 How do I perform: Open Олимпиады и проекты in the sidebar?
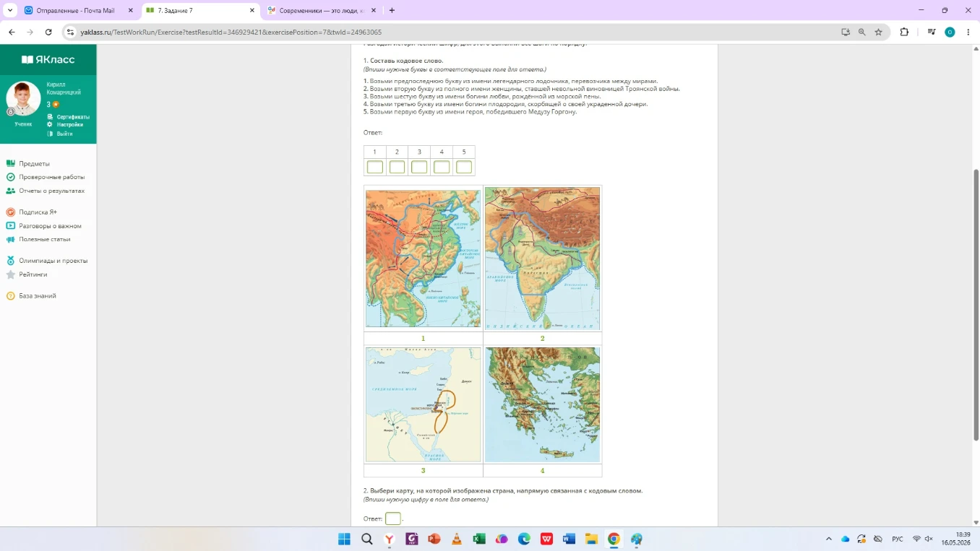pyautogui.click(x=53, y=261)
